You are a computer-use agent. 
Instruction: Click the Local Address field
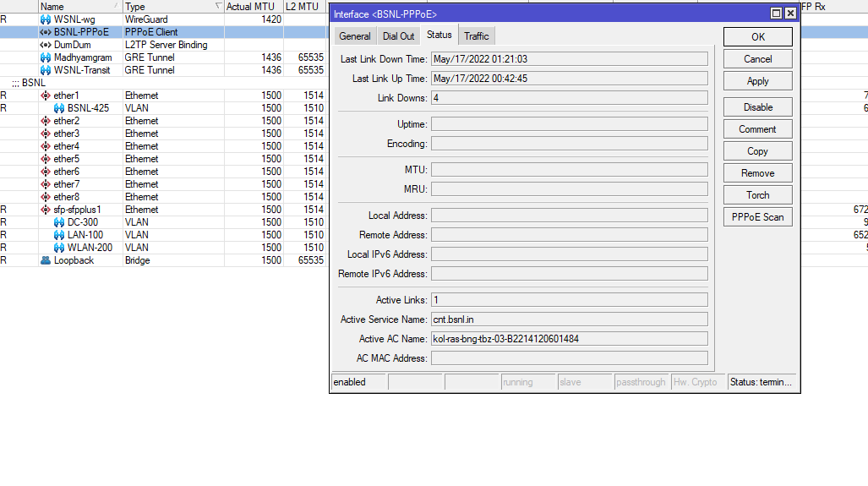569,216
